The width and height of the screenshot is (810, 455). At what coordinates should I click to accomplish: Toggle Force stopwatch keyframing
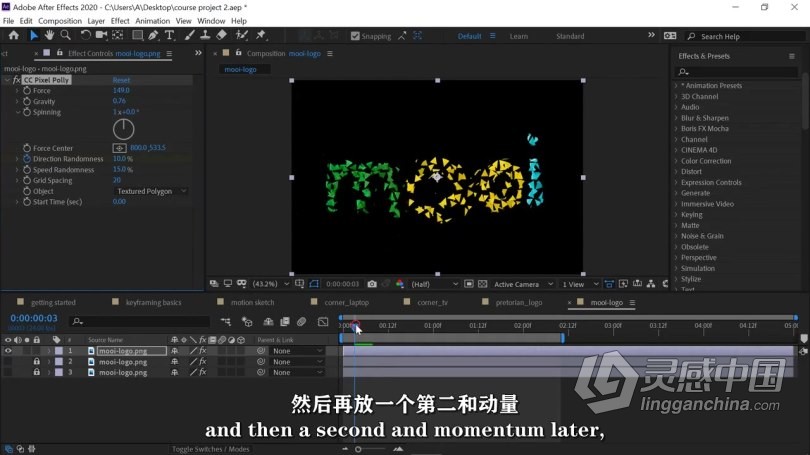27,90
